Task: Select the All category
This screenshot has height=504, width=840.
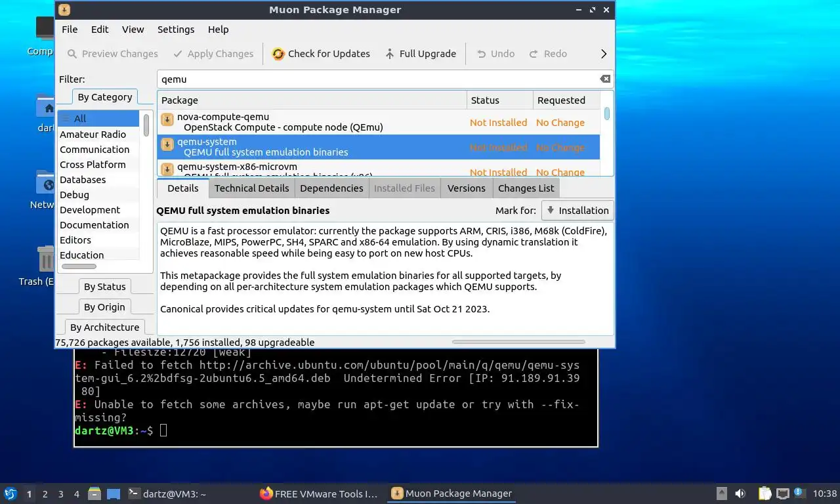Action: (98, 119)
